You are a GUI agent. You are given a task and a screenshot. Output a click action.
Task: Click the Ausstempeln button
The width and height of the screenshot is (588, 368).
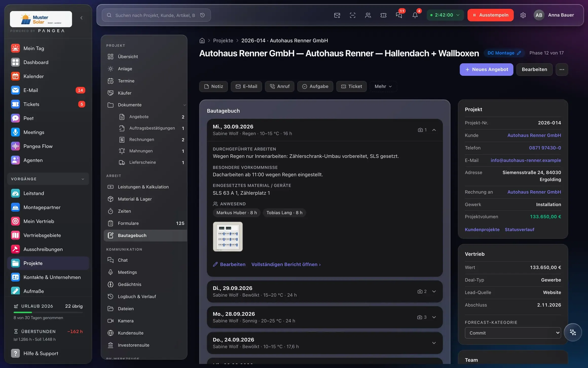click(x=490, y=15)
